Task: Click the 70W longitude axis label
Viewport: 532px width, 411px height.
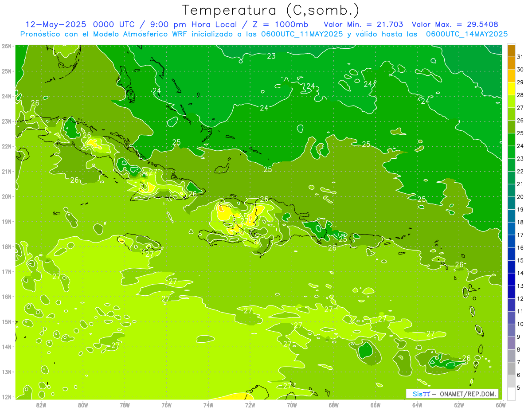Action: [x=292, y=405]
